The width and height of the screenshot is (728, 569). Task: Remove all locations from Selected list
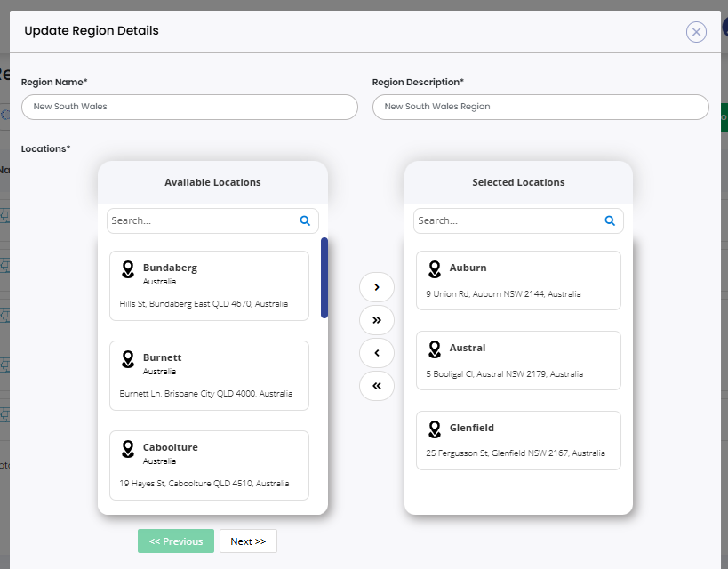(x=377, y=386)
